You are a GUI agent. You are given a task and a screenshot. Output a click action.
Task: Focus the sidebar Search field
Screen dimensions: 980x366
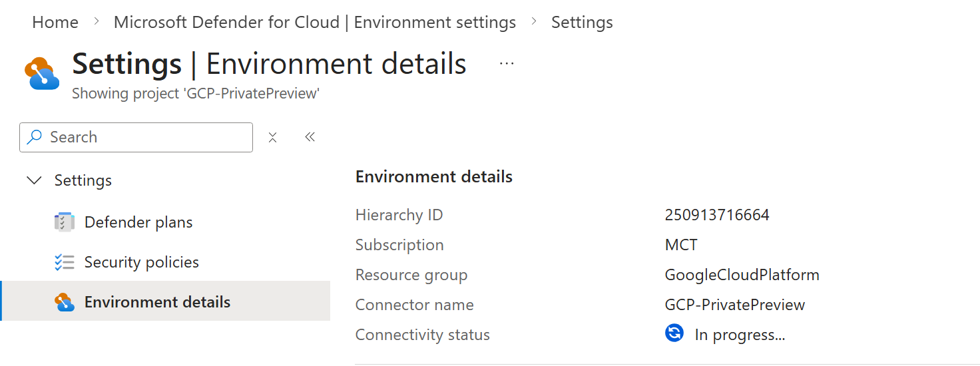146,138
